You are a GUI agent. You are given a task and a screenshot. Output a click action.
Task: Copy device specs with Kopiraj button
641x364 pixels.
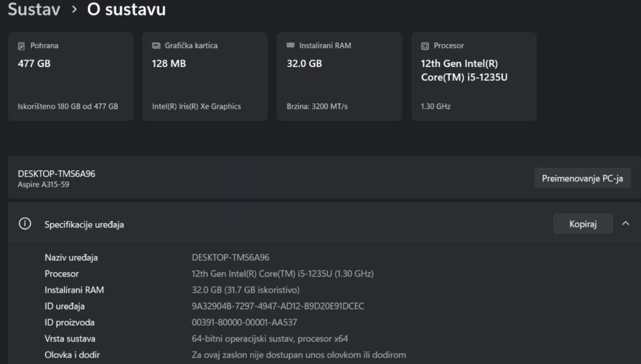click(x=582, y=224)
